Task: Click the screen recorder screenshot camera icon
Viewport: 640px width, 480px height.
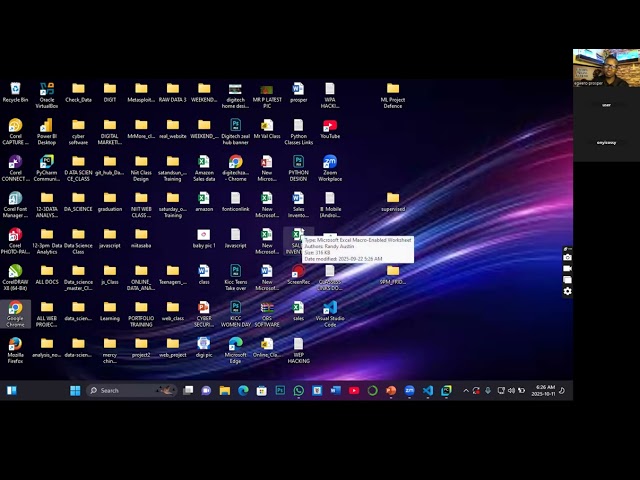Action: coord(568,258)
